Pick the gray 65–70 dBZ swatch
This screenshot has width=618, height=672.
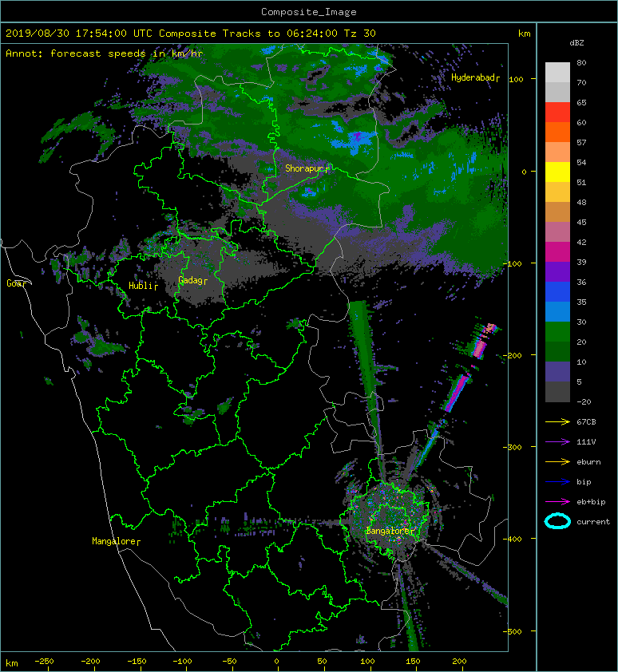click(557, 92)
